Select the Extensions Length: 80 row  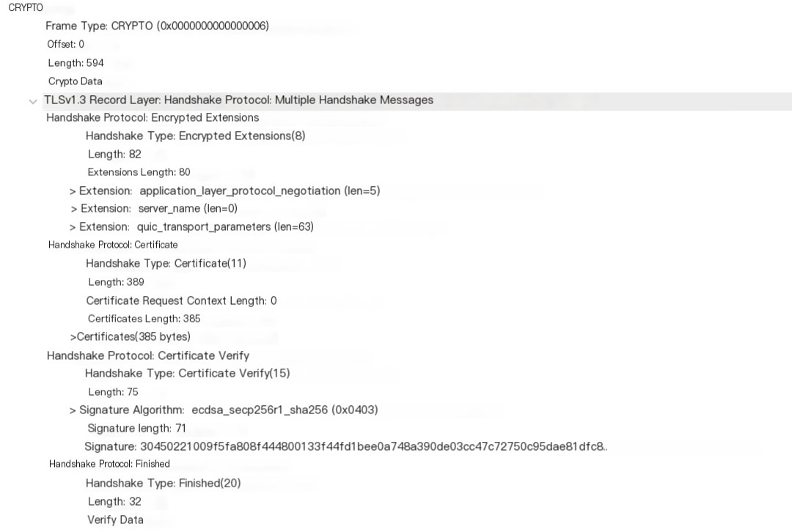[x=139, y=172]
